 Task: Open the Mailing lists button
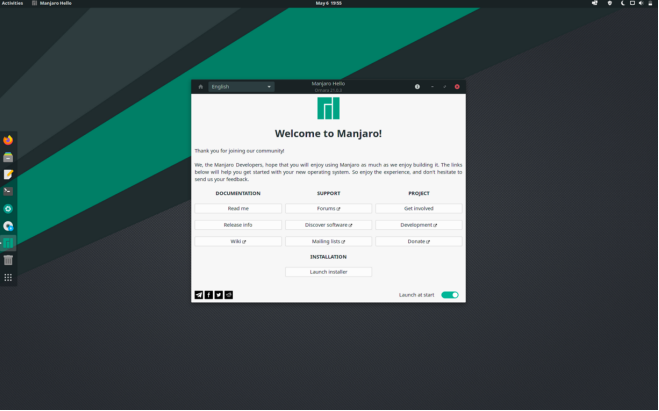pos(328,241)
